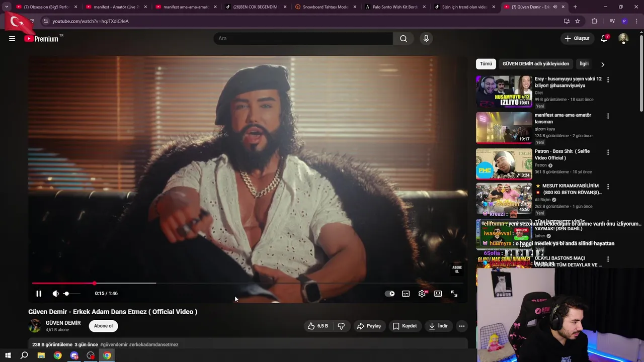Image resolution: width=644 pixels, height=362 pixels.
Task: Share the video with Paylaş
Action: point(369,326)
